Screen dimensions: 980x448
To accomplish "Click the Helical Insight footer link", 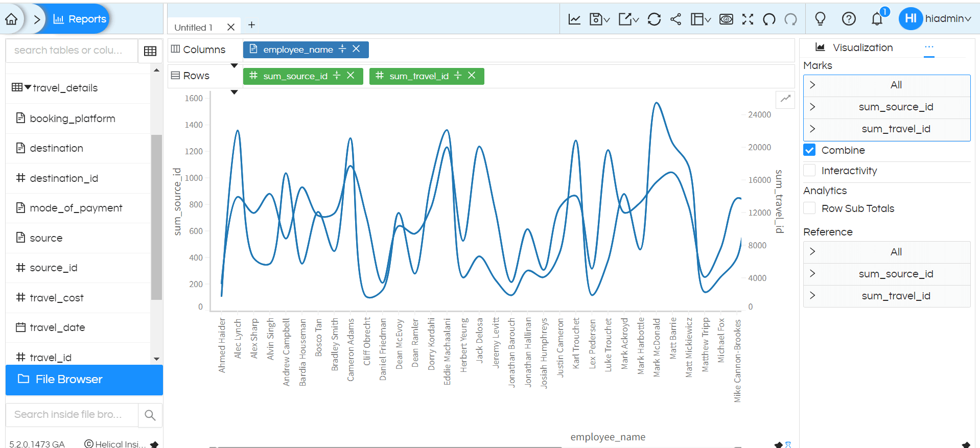I will pyautogui.click(x=115, y=444).
